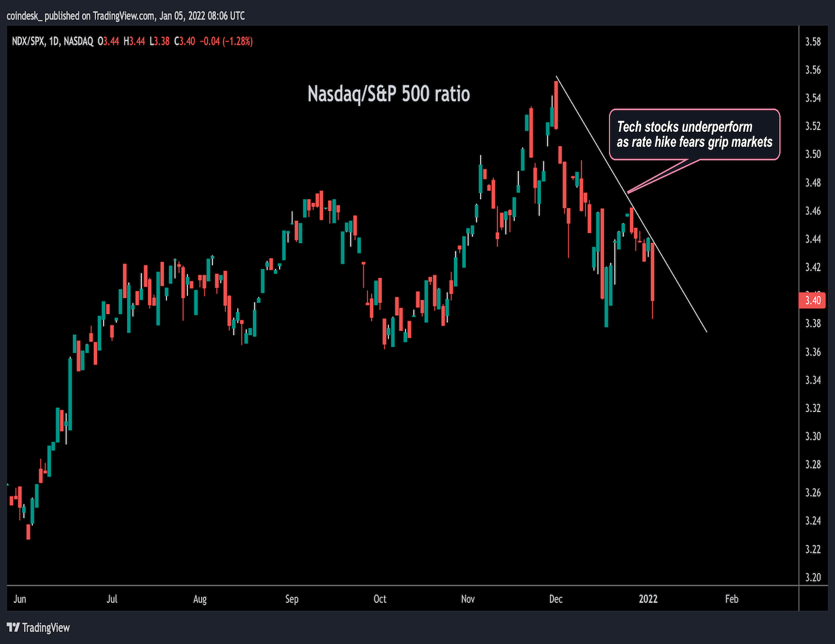Select the 3.50 price axis label
This screenshot has height=644, width=835.
coord(813,154)
